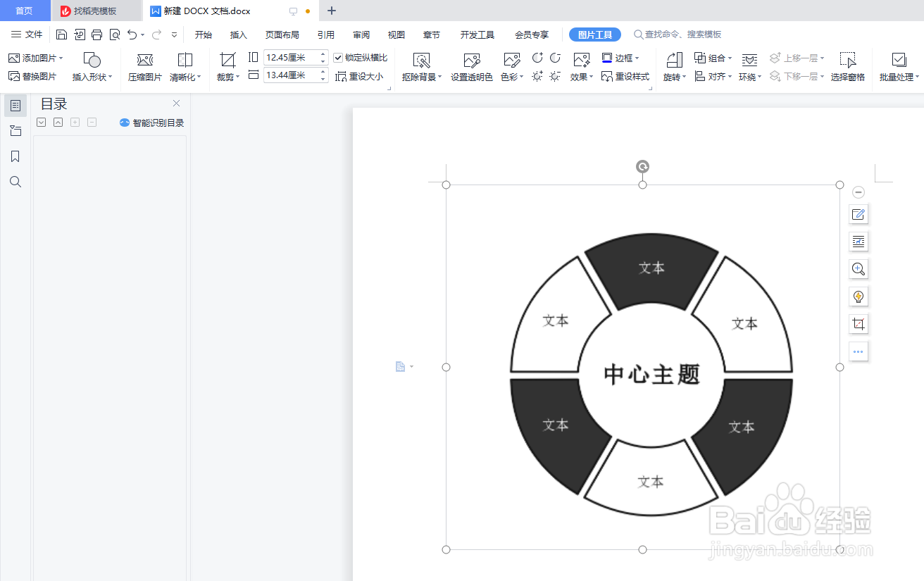Open the chapter navigation sidebar icon
Screen dimensions: 924x581
click(15, 131)
